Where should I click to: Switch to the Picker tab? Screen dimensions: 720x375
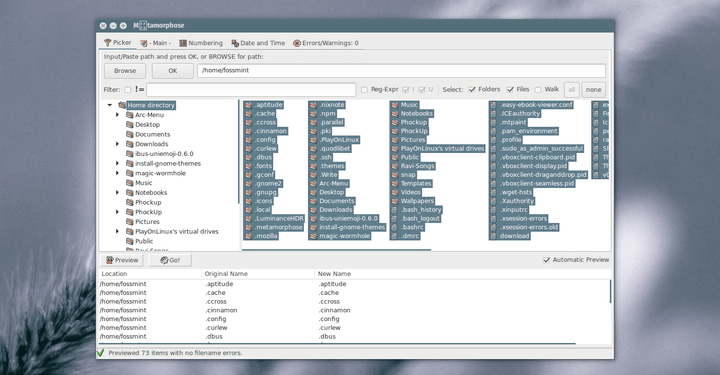[x=118, y=43]
